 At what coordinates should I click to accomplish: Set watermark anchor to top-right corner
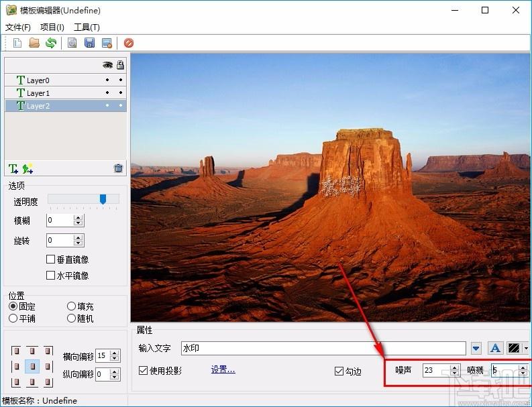tap(48, 351)
